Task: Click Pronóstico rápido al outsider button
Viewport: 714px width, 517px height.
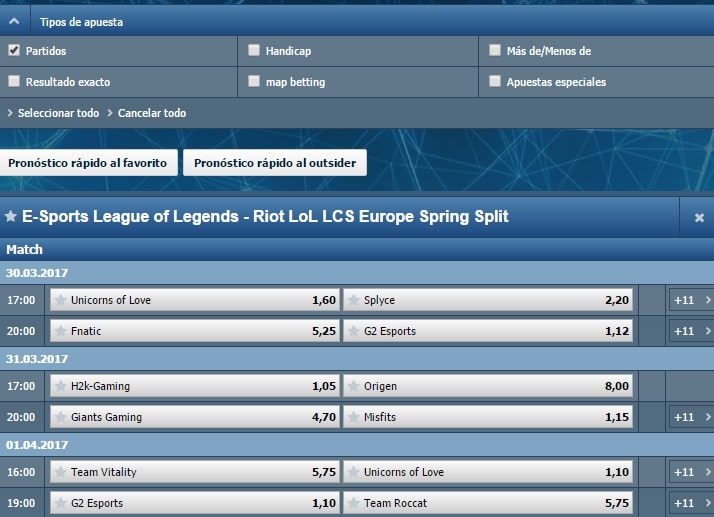Action: (275, 163)
